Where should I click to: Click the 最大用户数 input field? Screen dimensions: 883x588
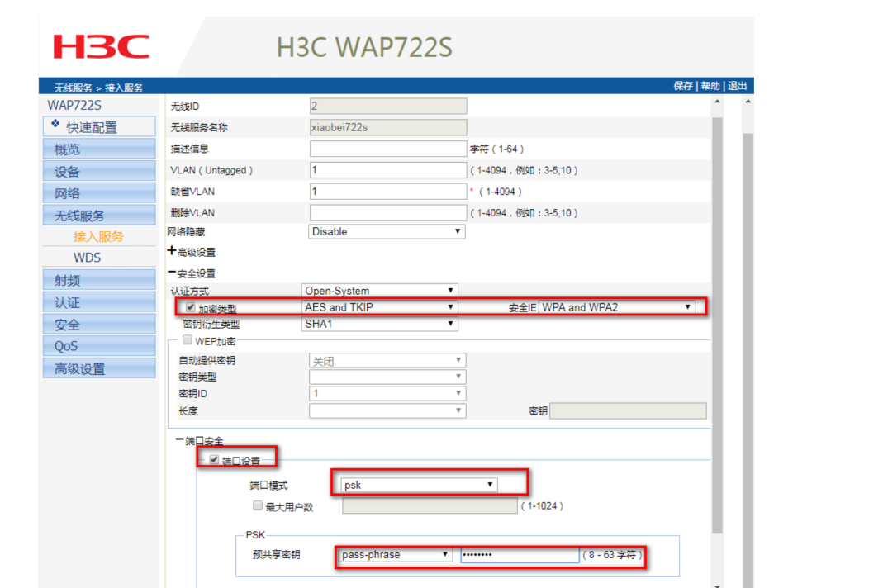pos(430,505)
